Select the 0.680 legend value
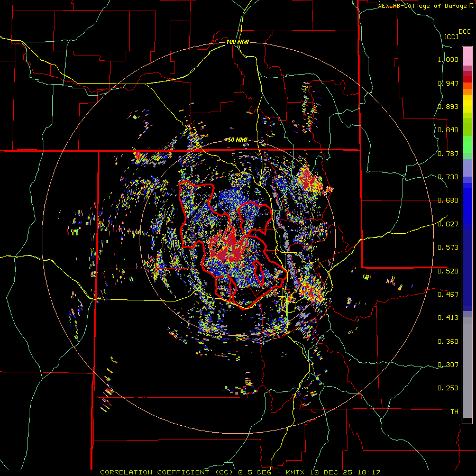Image resolution: width=476 pixels, height=476 pixels. click(448, 200)
